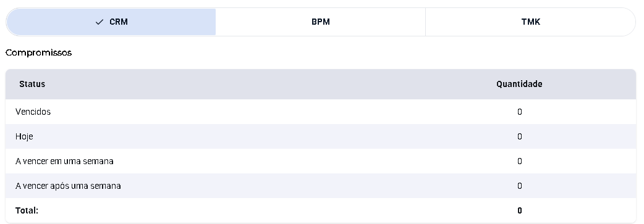This screenshot has width=644, height=224.
Task: Select the CRM segment
Action: [111, 22]
